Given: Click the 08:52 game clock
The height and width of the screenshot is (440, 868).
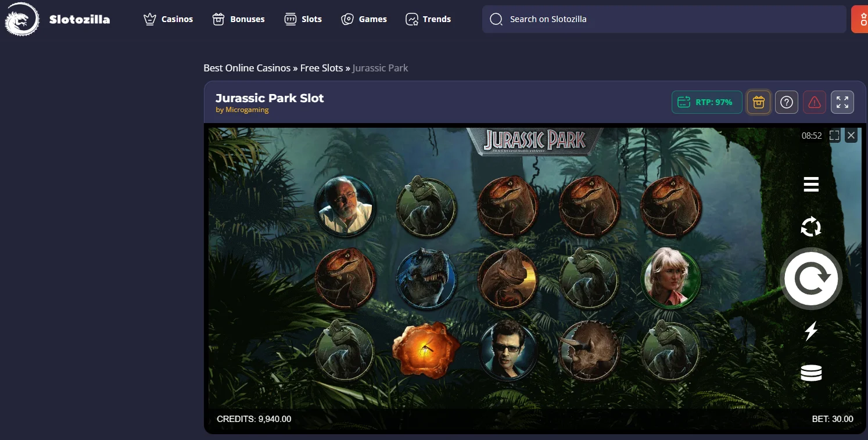Looking at the screenshot, I should [x=812, y=136].
